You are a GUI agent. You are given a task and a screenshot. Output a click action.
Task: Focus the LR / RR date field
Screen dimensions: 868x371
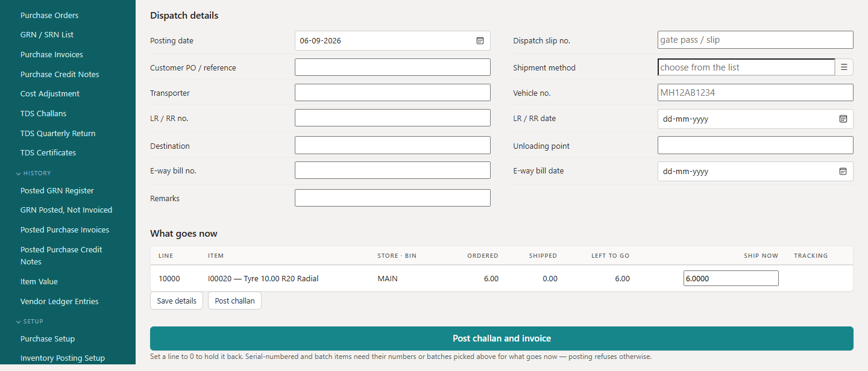(755, 119)
